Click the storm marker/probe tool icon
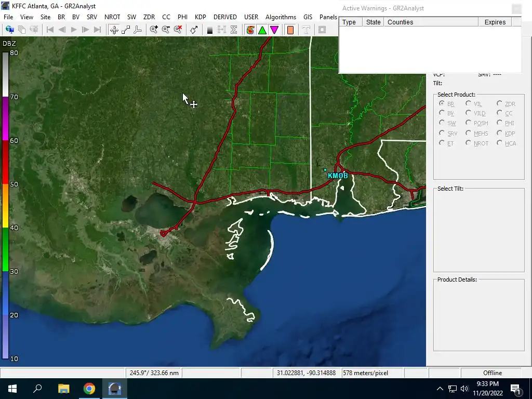Image resolution: width=532 pixels, height=399 pixels. (x=194, y=30)
